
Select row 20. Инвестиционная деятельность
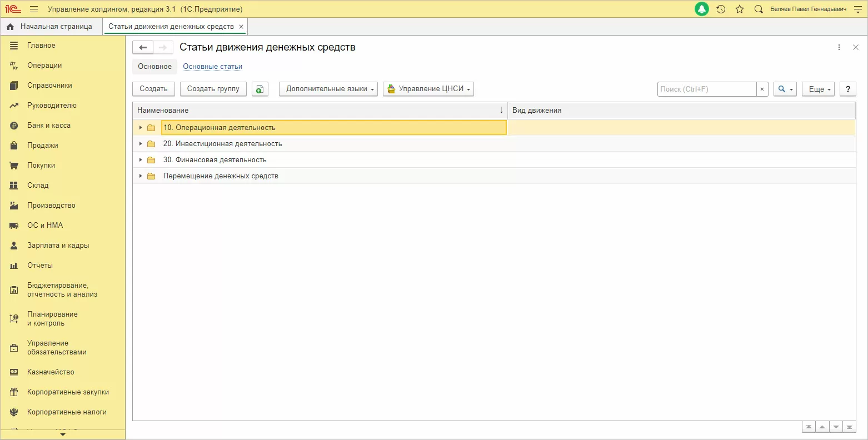(x=494, y=144)
